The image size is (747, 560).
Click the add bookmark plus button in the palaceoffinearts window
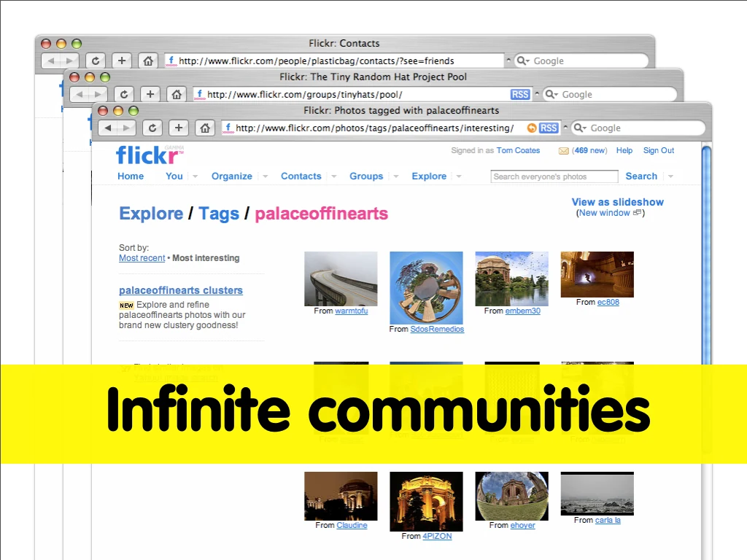(x=179, y=128)
